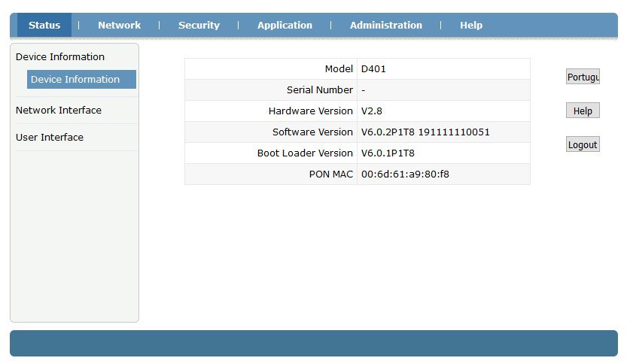Log out using the Logout button
Viewport: 630px width, 364px height.
(x=583, y=144)
